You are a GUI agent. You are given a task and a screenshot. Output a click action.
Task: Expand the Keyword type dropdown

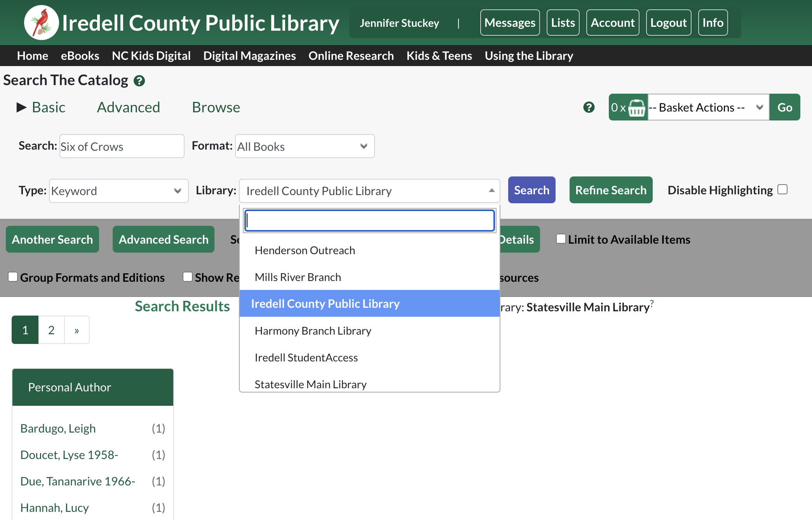(118, 191)
